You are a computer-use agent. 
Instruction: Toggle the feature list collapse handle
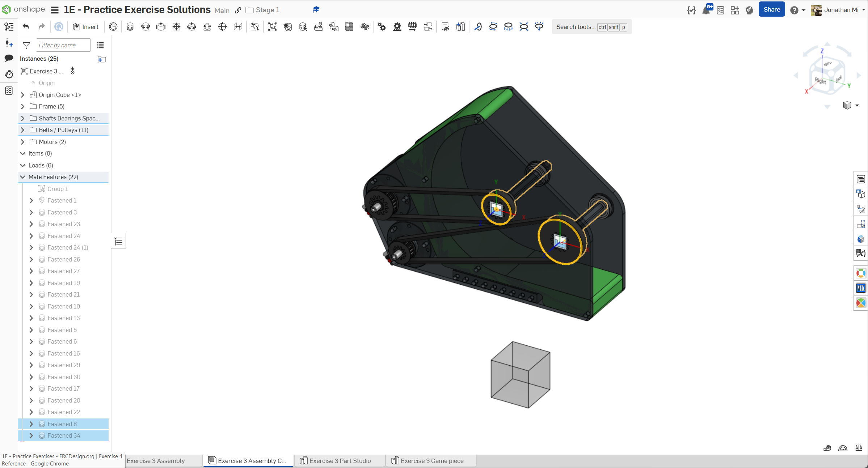point(118,241)
